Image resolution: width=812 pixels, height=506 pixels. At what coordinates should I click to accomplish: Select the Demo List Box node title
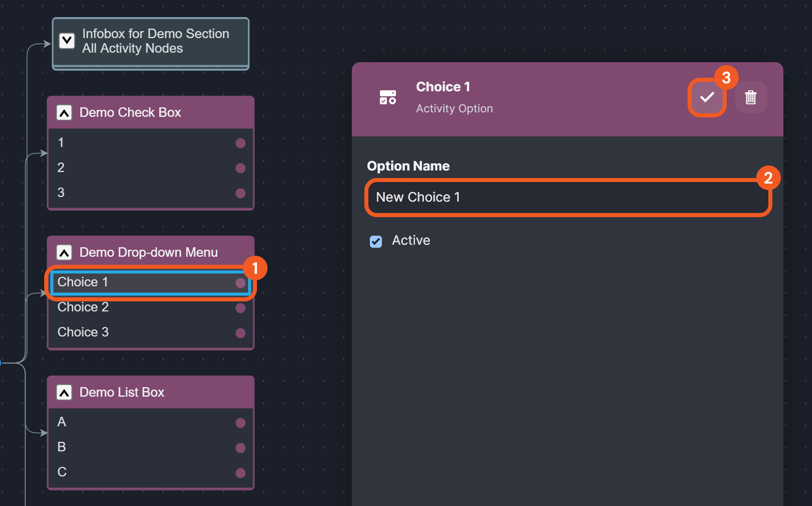coord(122,393)
